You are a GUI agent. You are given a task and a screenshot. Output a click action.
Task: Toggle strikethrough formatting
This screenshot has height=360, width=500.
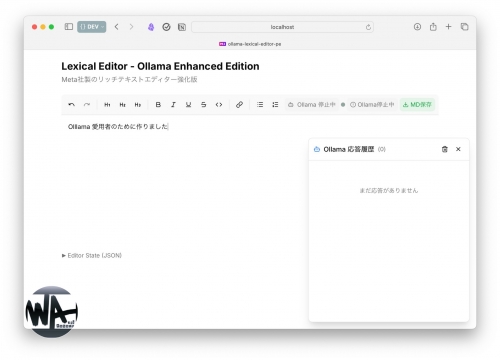203,105
